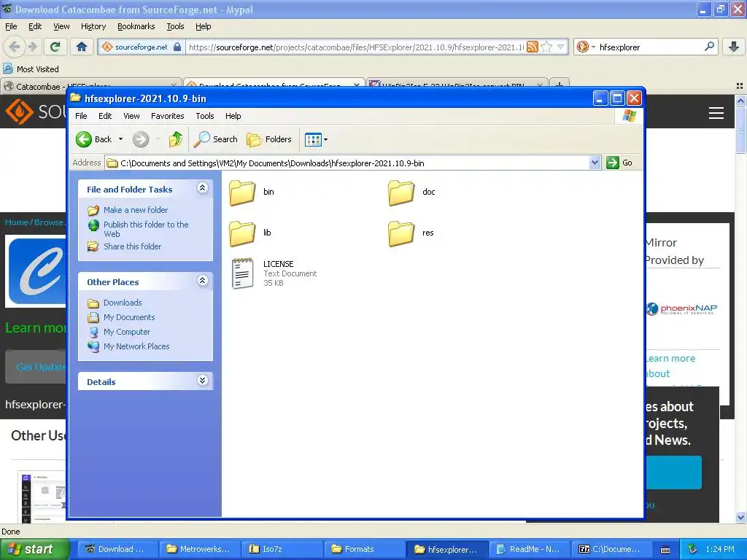Open Explorer's File menu
This screenshot has width=747, height=560.
coord(81,116)
